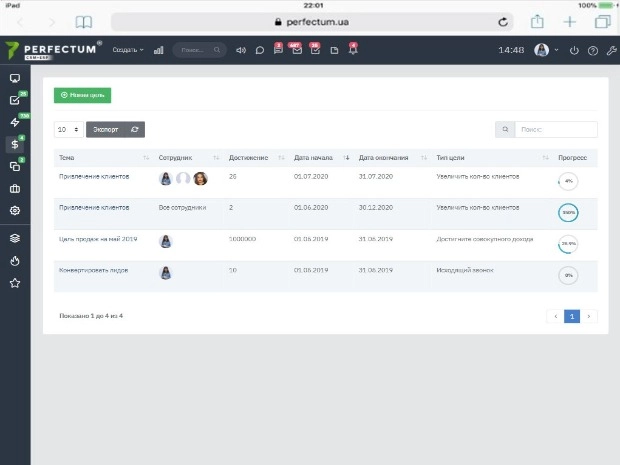Go to previous page in pagination
The image size is (620, 465).
556,316
